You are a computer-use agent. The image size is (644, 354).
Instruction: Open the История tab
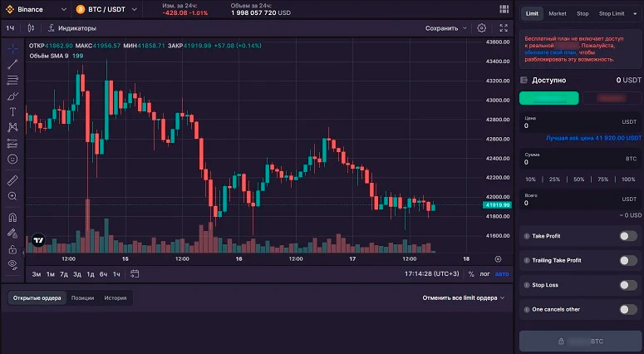pyautogui.click(x=115, y=297)
